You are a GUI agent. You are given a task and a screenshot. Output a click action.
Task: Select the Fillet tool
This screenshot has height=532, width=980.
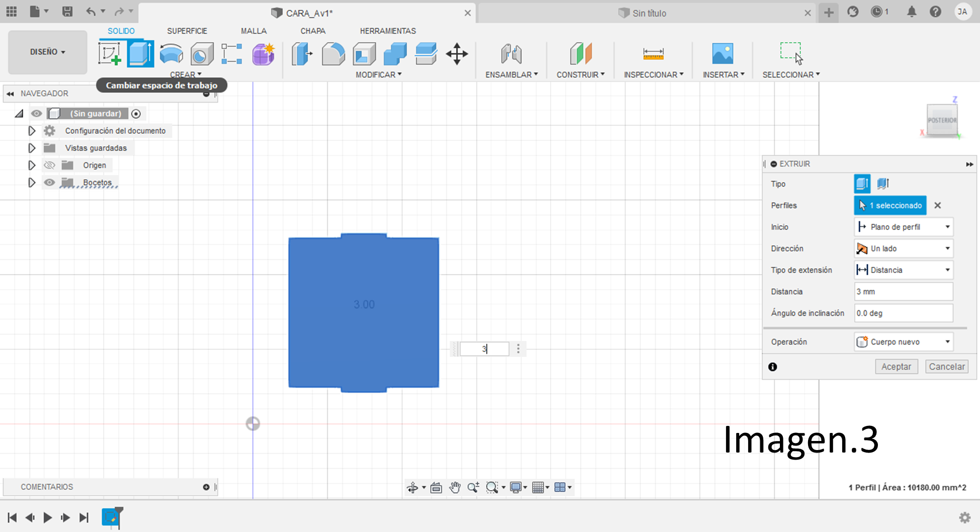(x=333, y=54)
